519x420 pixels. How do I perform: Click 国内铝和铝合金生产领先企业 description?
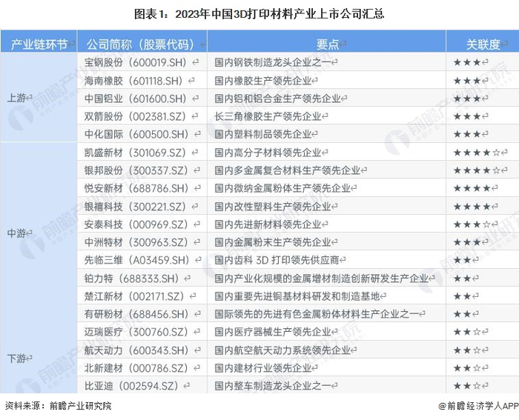pyautogui.click(x=277, y=99)
